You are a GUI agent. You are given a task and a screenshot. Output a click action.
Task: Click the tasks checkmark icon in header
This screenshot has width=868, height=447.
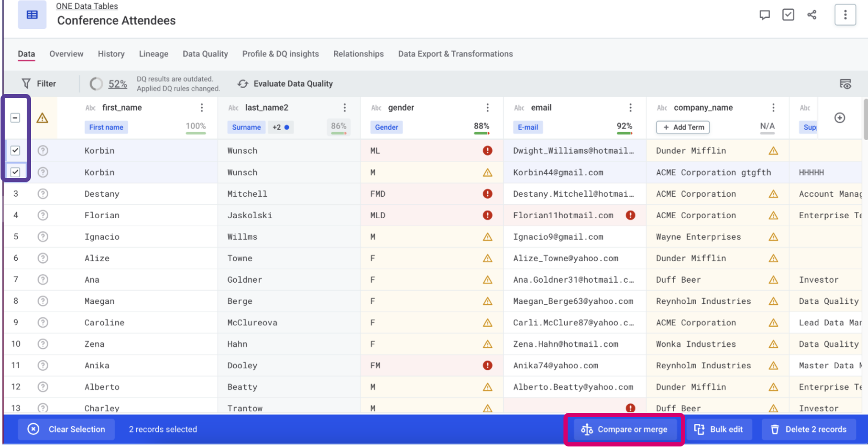788,15
